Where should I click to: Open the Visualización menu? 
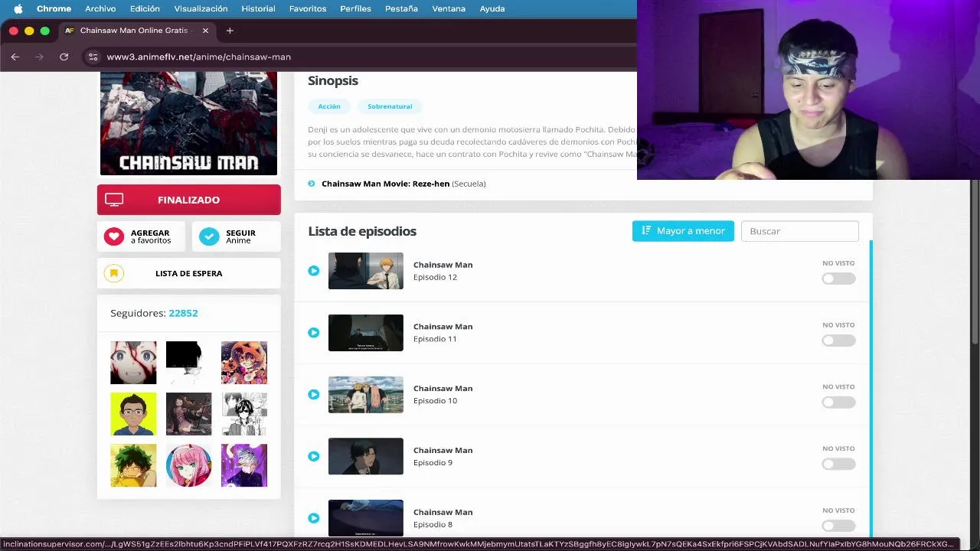click(201, 8)
